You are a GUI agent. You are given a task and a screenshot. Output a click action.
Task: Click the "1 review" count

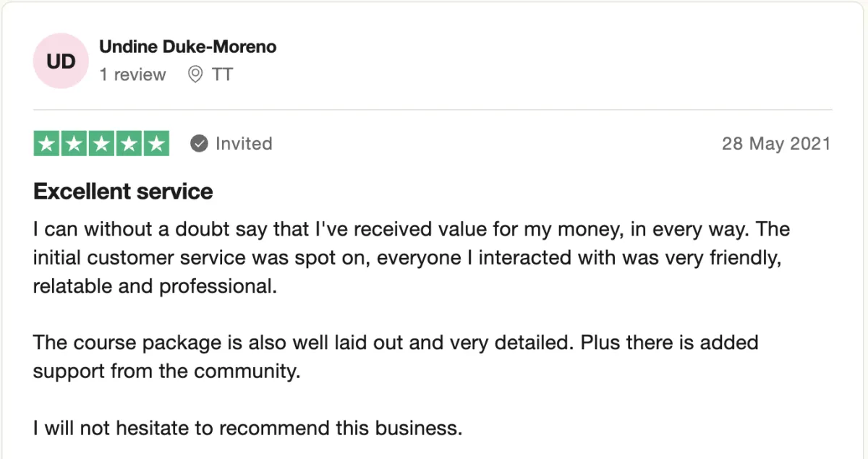(x=132, y=74)
